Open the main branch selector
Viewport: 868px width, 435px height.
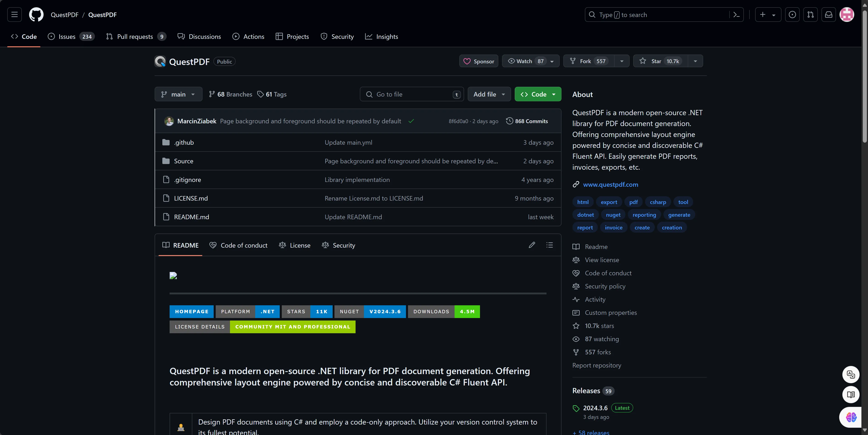[x=178, y=94]
